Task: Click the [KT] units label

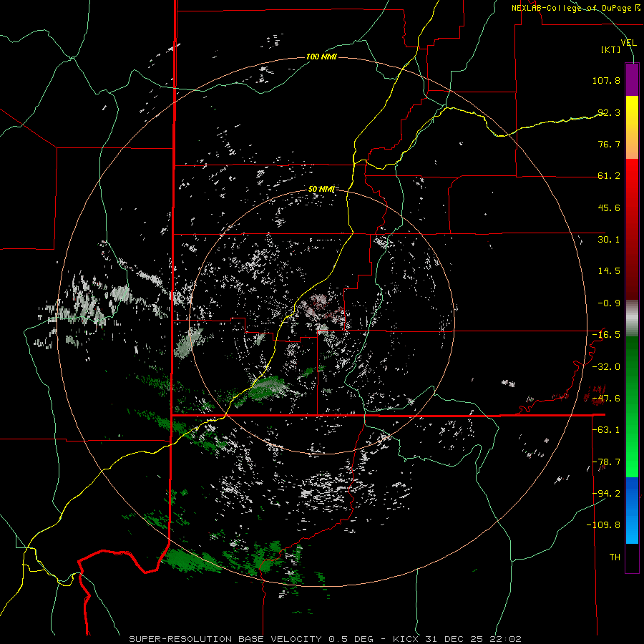Action: point(611,49)
